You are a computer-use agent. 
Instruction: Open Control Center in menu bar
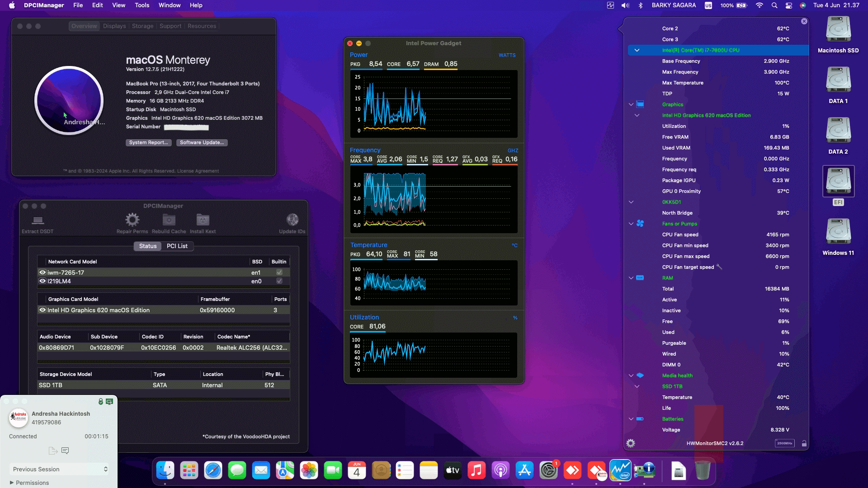point(789,5)
